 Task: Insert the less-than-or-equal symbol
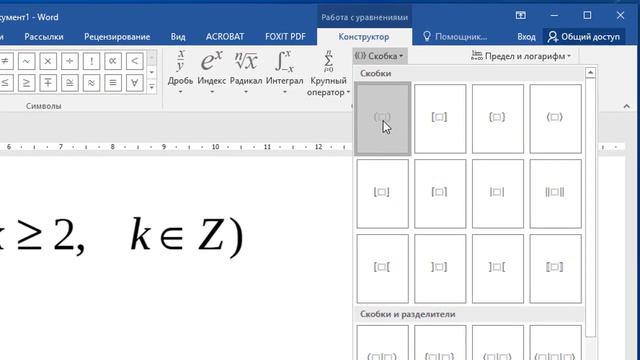click(5, 83)
